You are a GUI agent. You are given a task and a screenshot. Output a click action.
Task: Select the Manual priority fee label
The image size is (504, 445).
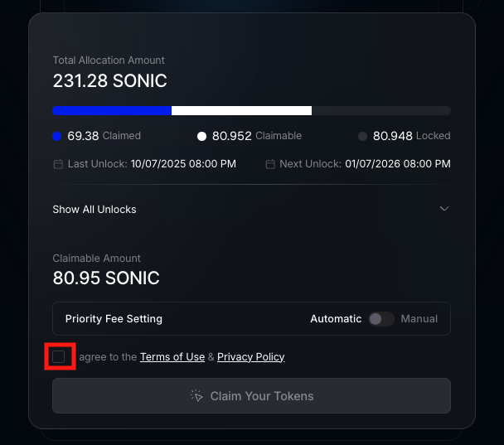(419, 319)
